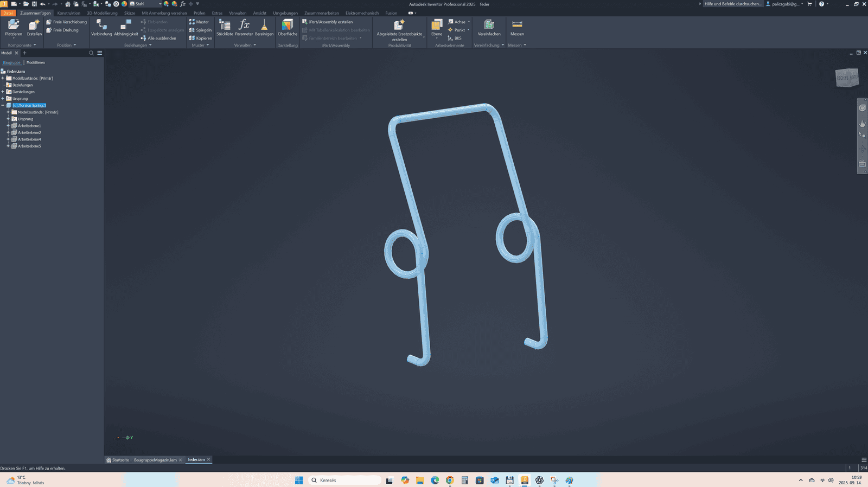Expand the Arbeitsebene5 tree node
The image size is (868, 487).
8,146
